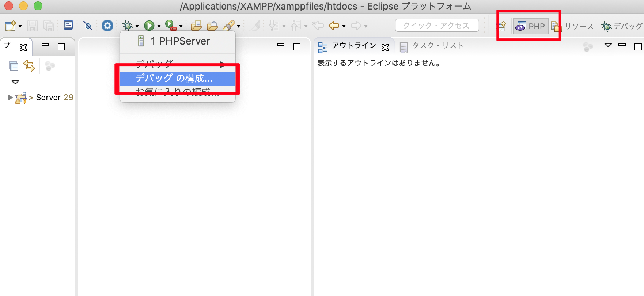This screenshot has height=296, width=644.
Task: Open the New wizard dropdown arrow
Action: tap(20, 26)
